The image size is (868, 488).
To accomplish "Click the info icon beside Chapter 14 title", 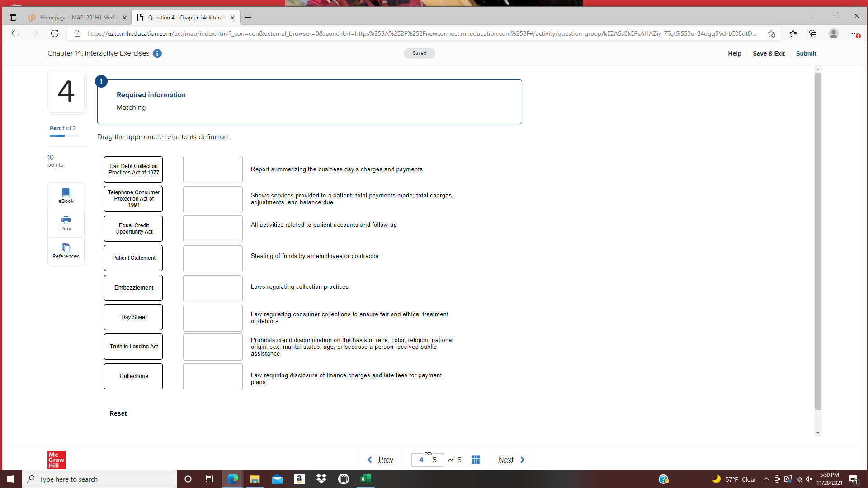I will tap(157, 53).
